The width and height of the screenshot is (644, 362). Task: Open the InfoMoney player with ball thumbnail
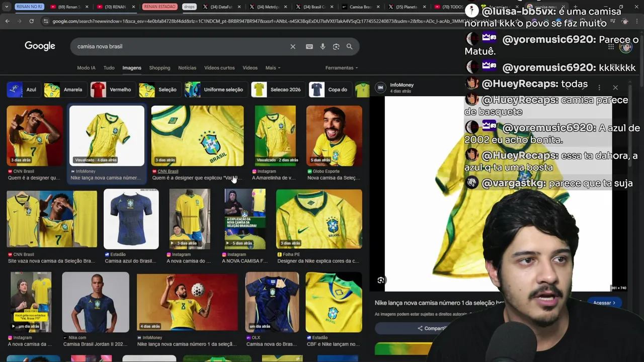click(187, 302)
